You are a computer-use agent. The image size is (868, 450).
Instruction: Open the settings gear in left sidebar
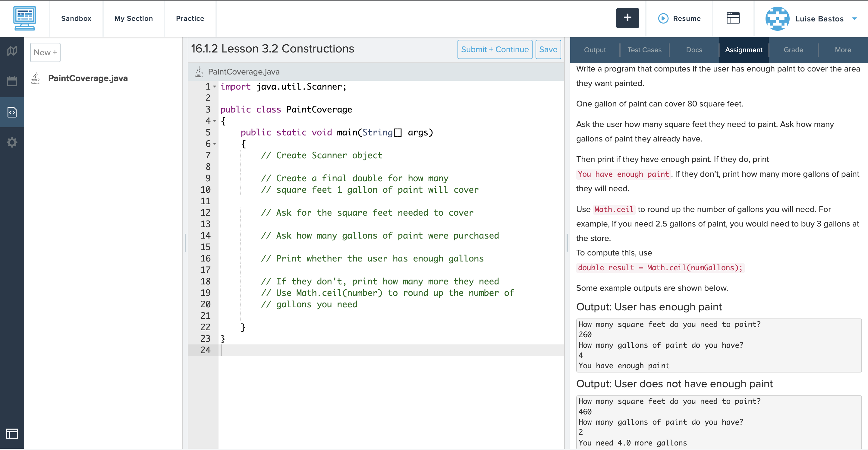[x=12, y=142]
